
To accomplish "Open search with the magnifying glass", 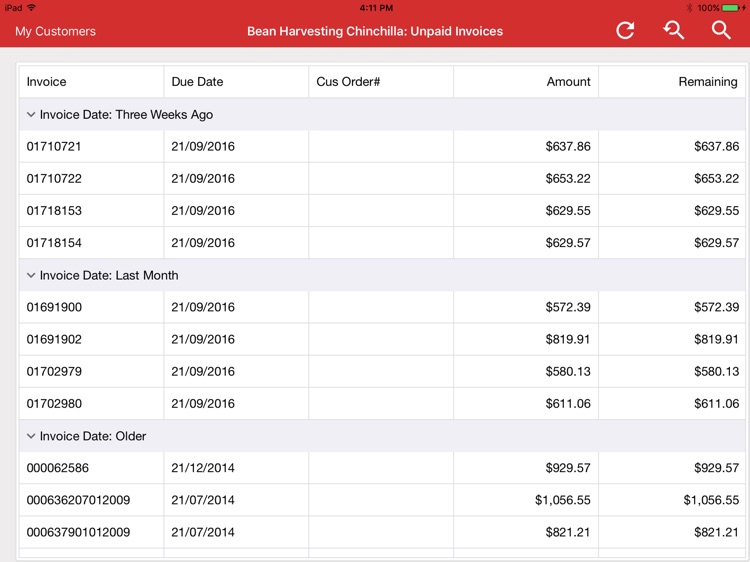I will (721, 31).
